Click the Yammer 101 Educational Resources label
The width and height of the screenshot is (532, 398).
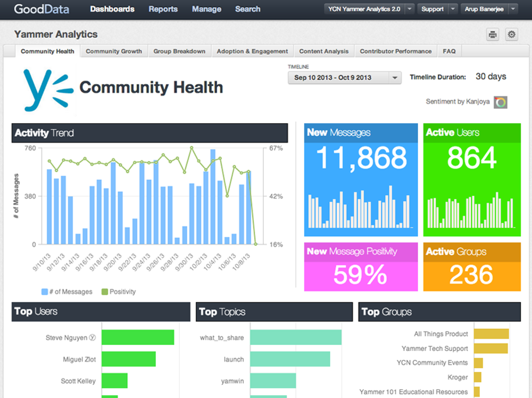point(413,392)
